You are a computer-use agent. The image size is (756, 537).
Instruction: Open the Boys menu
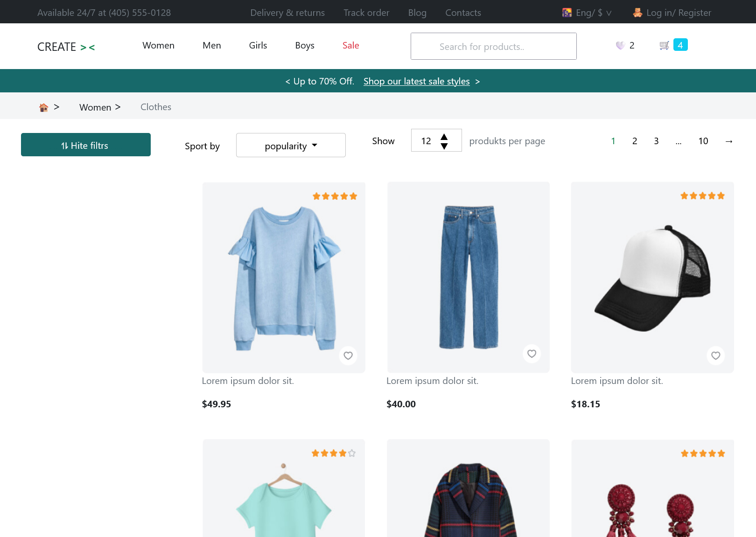pyautogui.click(x=305, y=45)
